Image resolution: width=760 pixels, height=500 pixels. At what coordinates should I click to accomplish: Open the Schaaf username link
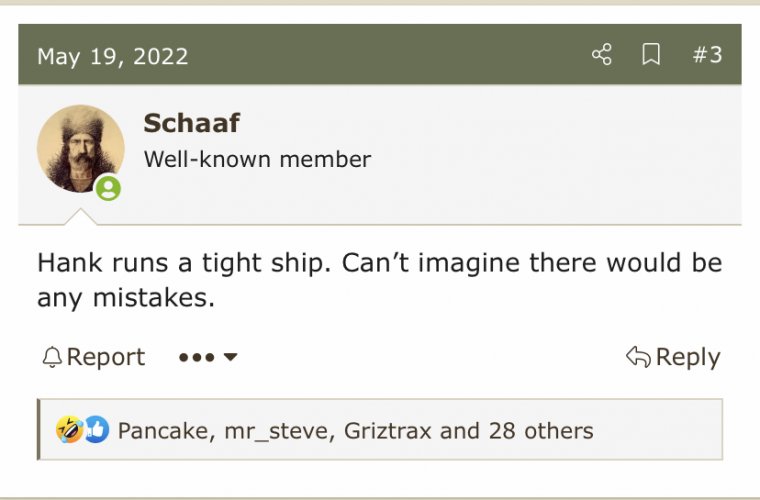coord(191,123)
